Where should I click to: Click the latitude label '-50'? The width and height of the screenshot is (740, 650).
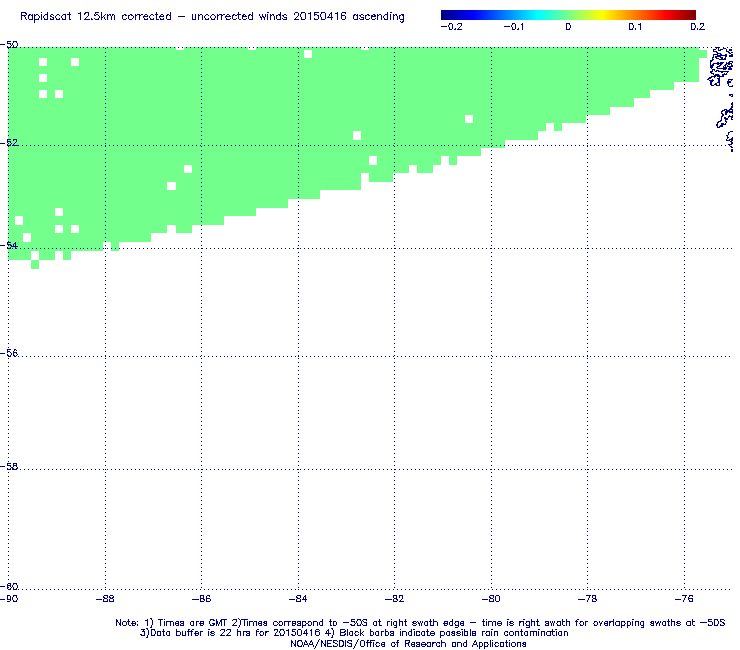[9, 45]
